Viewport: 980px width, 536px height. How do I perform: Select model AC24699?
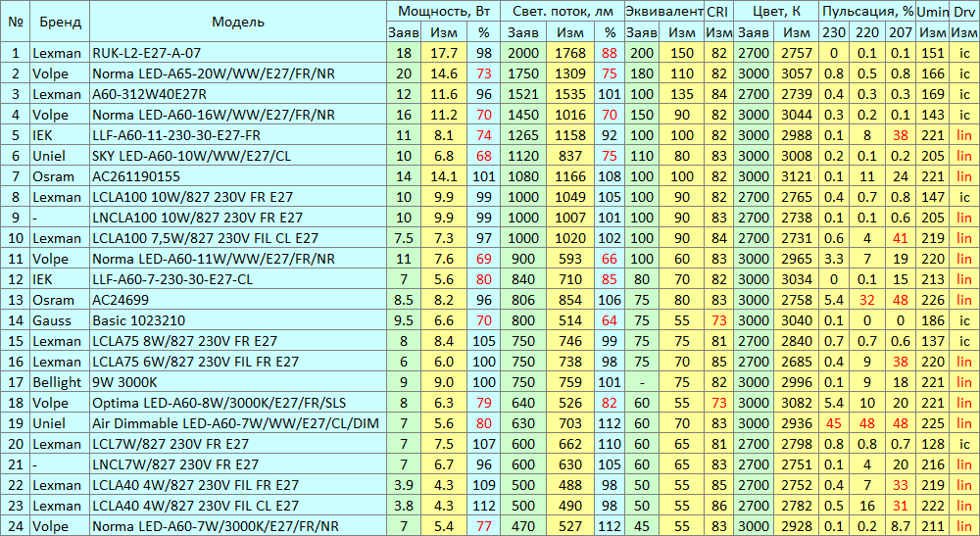pyautogui.click(x=237, y=301)
